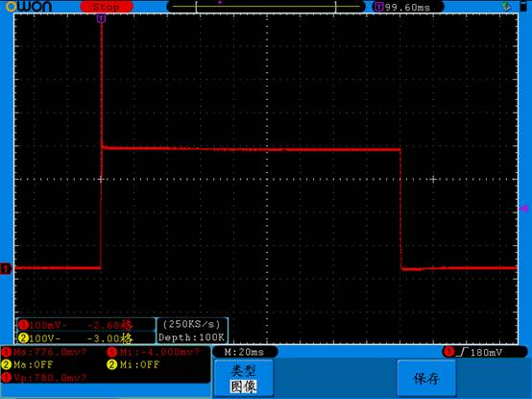Click the waveform memory overview bar at top

(x=266, y=7)
